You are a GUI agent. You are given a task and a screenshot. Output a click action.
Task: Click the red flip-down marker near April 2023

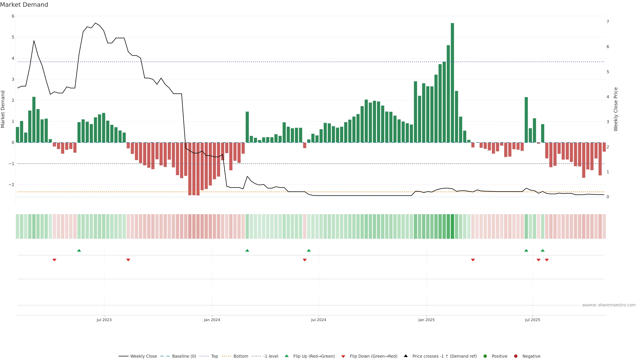click(x=54, y=260)
